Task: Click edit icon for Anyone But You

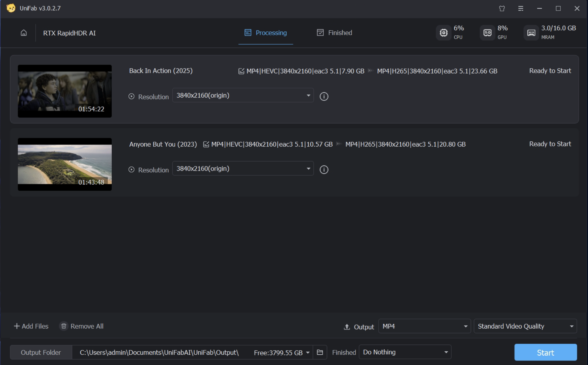Action: tap(206, 144)
